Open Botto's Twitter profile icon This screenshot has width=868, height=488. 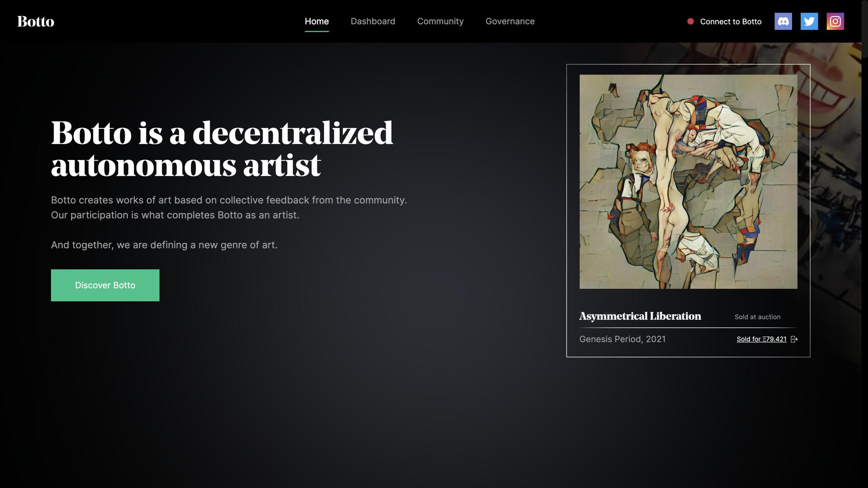(x=809, y=21)
